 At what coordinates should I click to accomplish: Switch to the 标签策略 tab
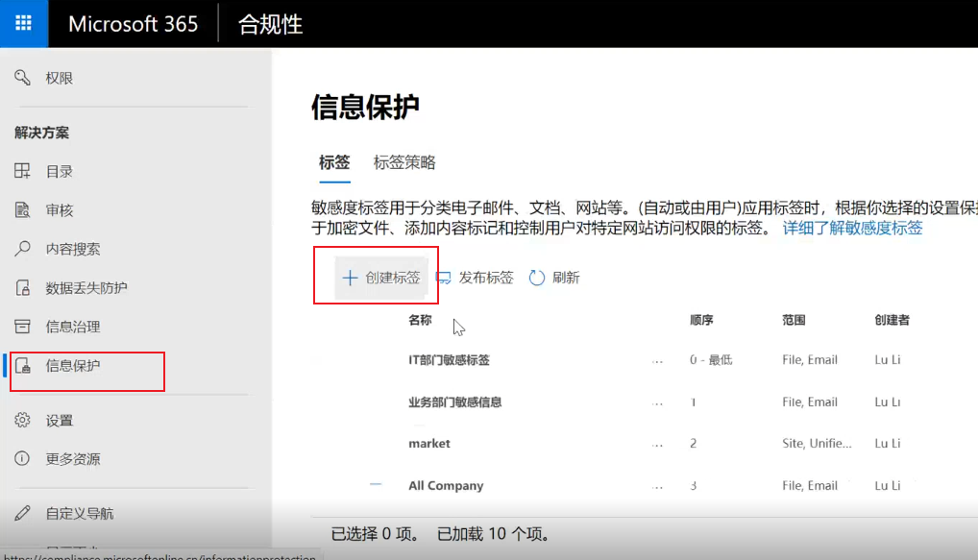[x=404, y=162]
